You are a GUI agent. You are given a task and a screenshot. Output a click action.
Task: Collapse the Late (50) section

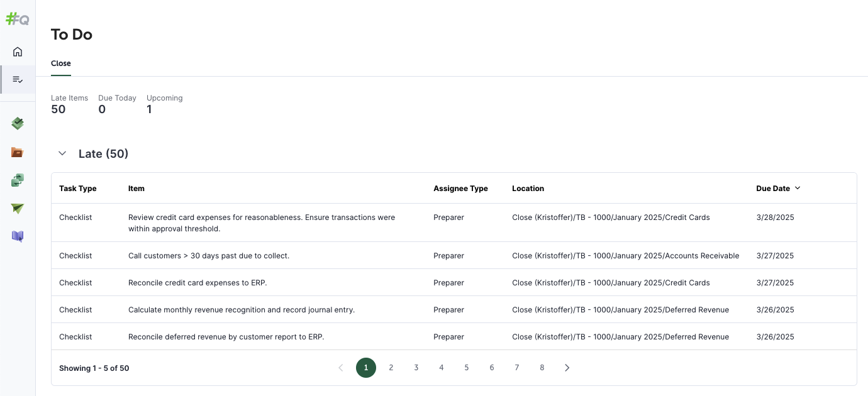62,153
